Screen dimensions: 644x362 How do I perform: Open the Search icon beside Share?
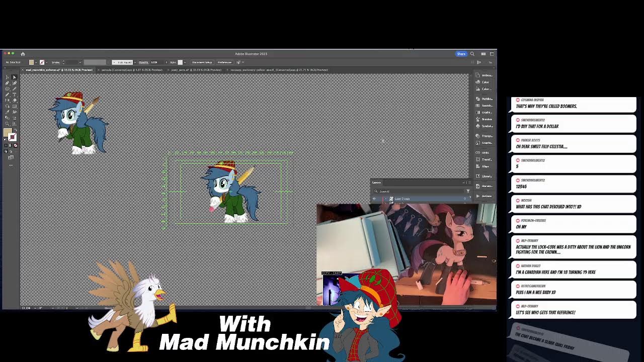tap(472, 54)
